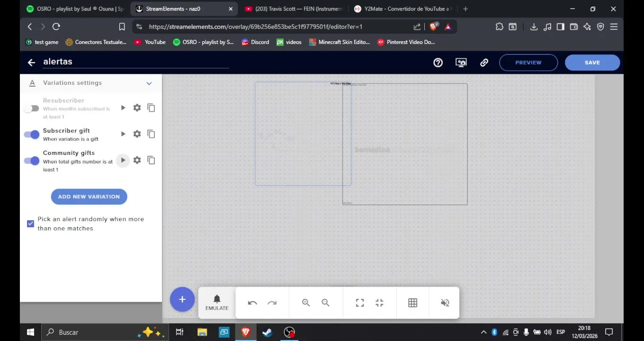Open browser extensions puzzle icon

click(499, 27)
